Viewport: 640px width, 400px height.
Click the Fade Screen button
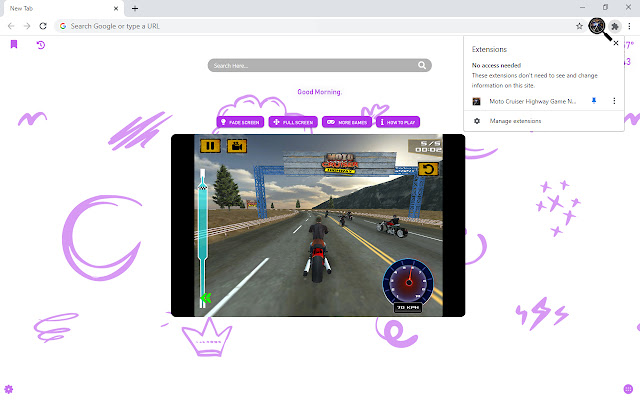pyautogui.click(x=240, y=122)
